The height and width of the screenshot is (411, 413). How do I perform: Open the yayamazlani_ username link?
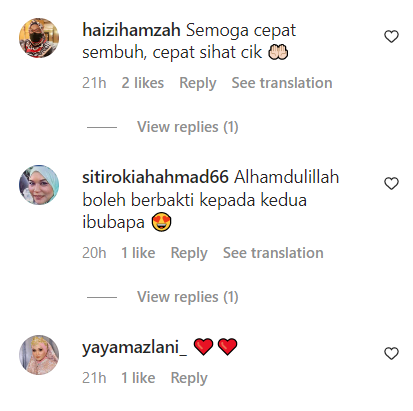pos(134,348)
